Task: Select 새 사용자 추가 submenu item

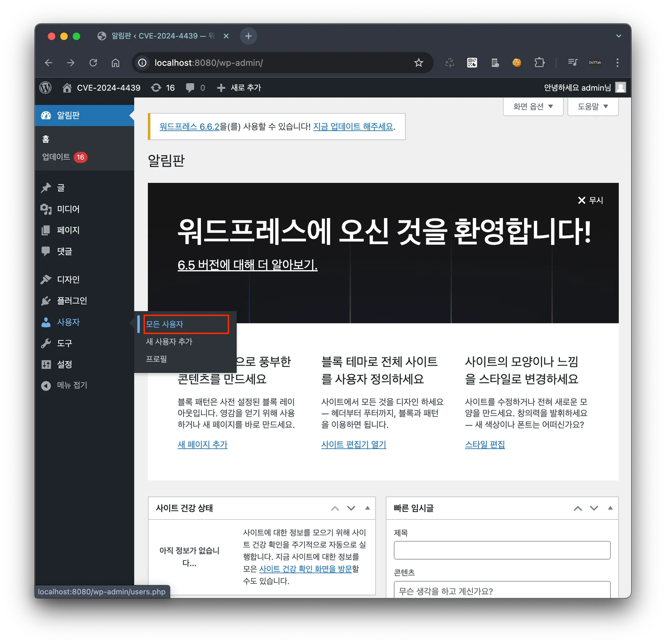Action: [x=169, y=341]
